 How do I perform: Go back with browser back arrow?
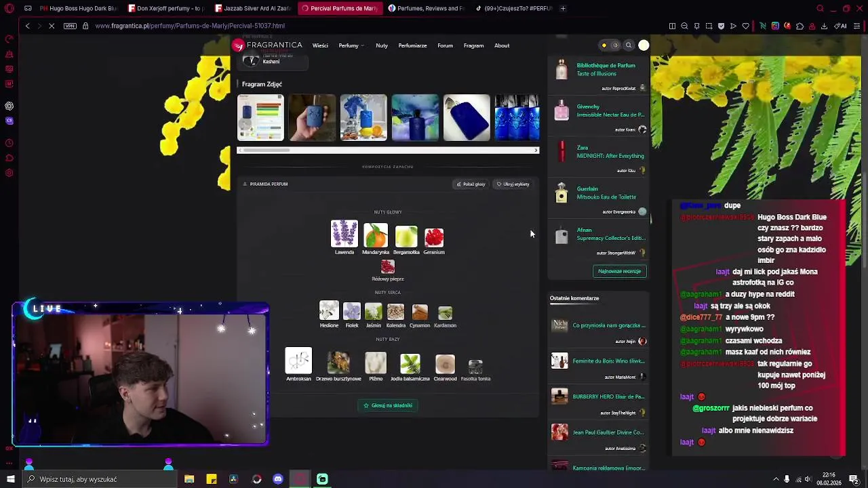click(x=27, y=26)
